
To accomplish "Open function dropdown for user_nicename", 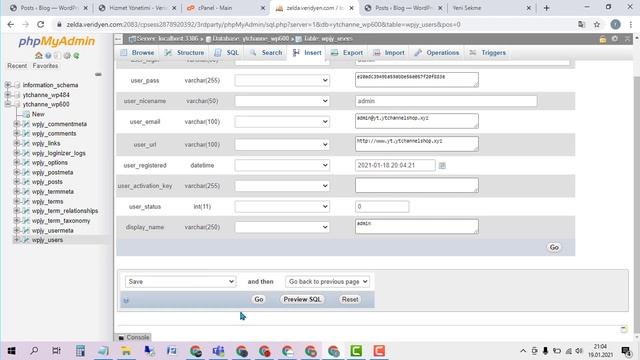I will 282,101.
